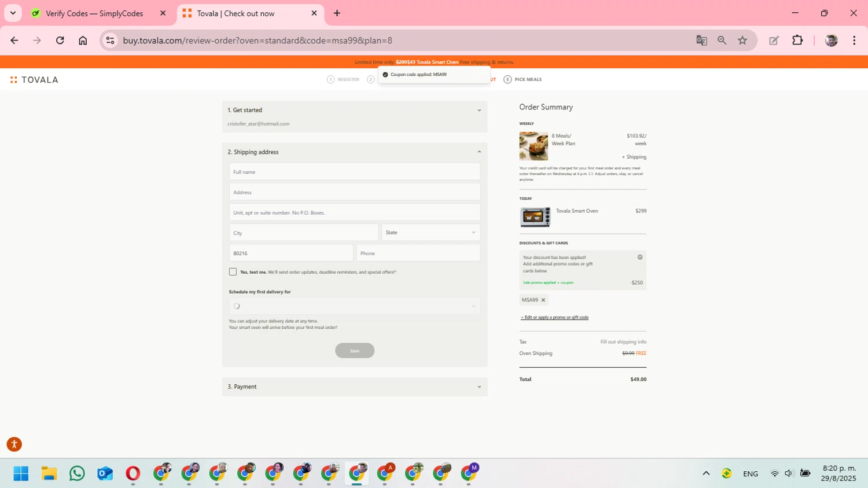Click the Total $49.00 amount
Image resolution: width=868 pixels, height=488 pixels.
(x=638, y=379)
